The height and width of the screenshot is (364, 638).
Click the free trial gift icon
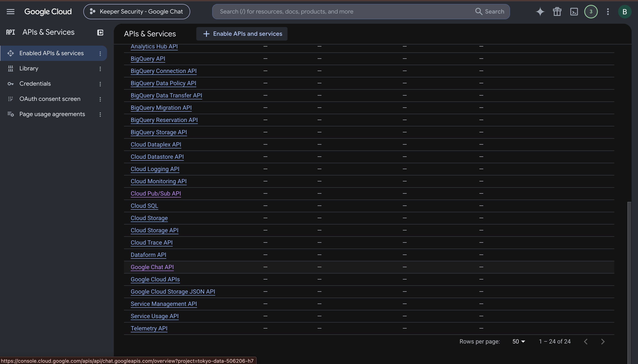pos(557,11)
